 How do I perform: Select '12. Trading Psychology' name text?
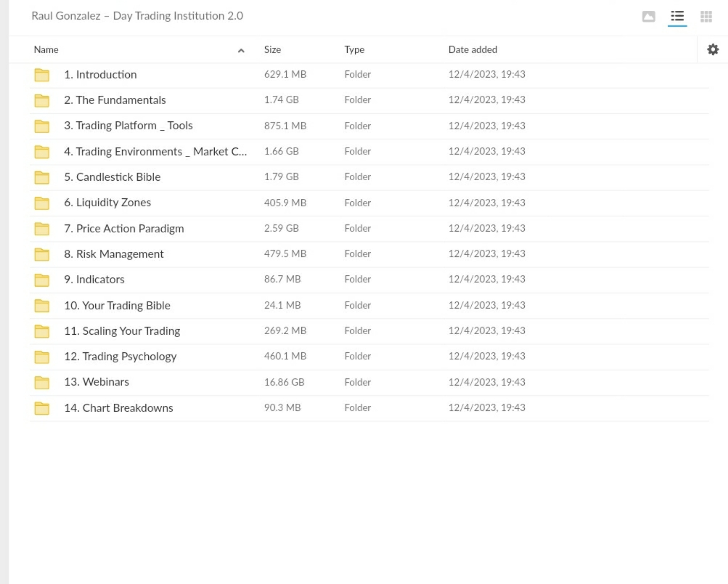coord(120,356)
